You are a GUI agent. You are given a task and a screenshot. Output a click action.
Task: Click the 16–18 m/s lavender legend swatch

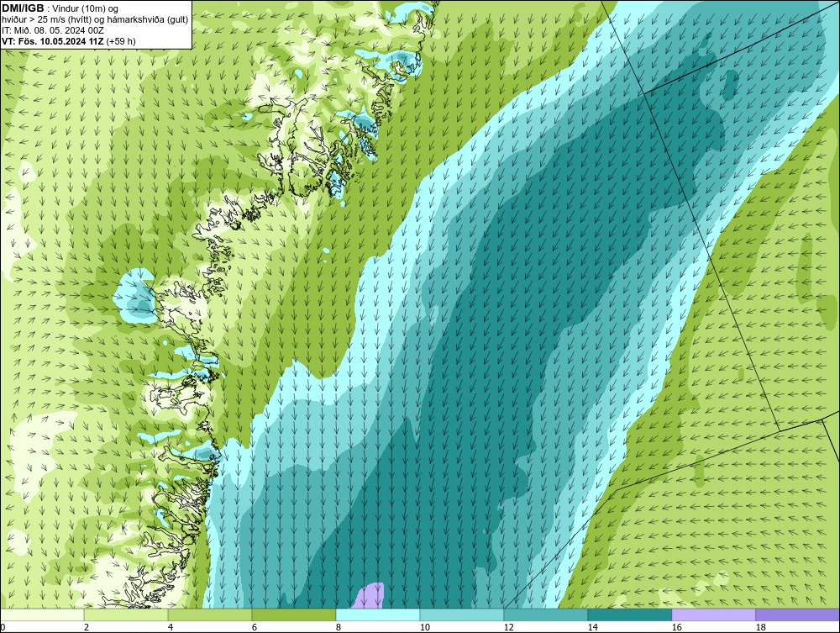[x=713, y=615]
